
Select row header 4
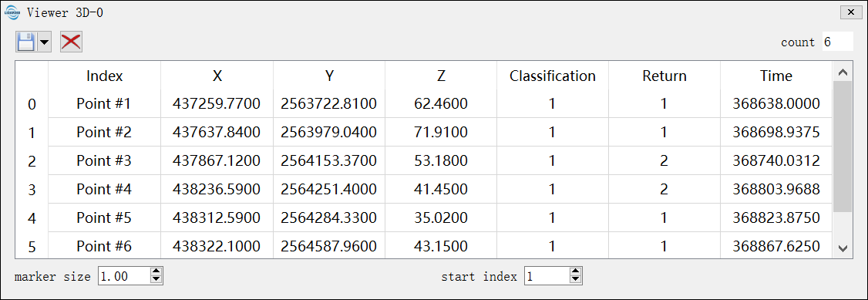(32, 218)
